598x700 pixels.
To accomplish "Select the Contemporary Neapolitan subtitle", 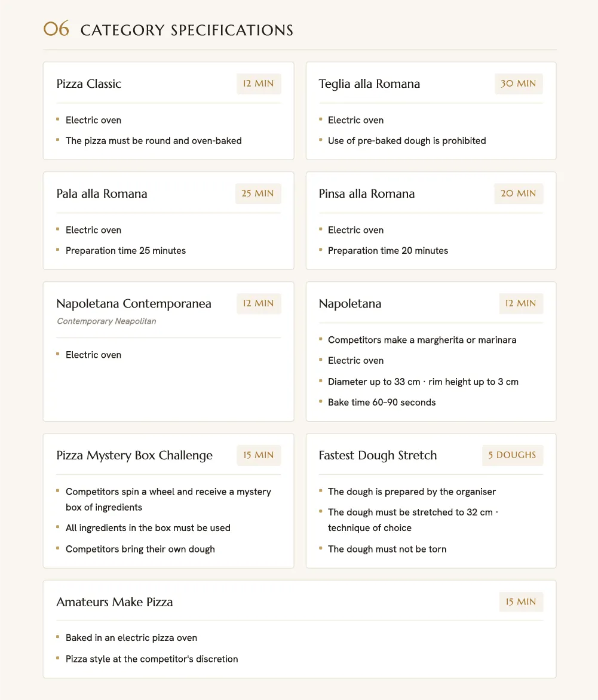I will point(106,321).
